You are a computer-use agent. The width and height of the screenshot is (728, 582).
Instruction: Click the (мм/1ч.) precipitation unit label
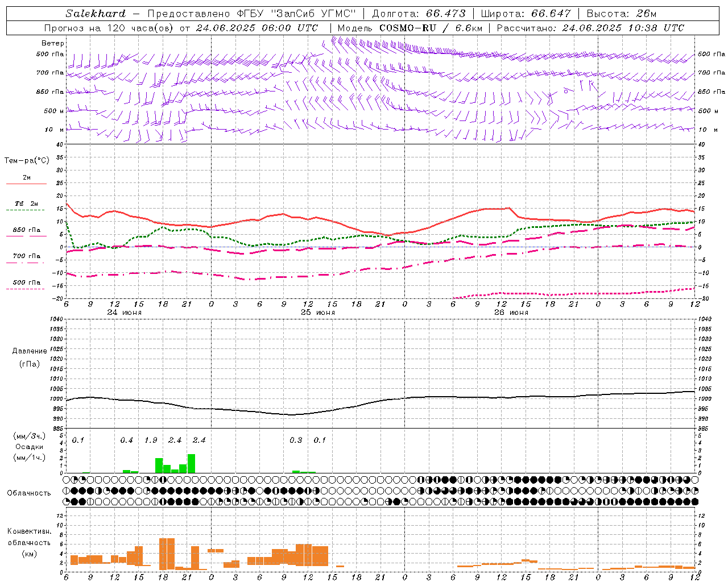click(x=30, y=458)
